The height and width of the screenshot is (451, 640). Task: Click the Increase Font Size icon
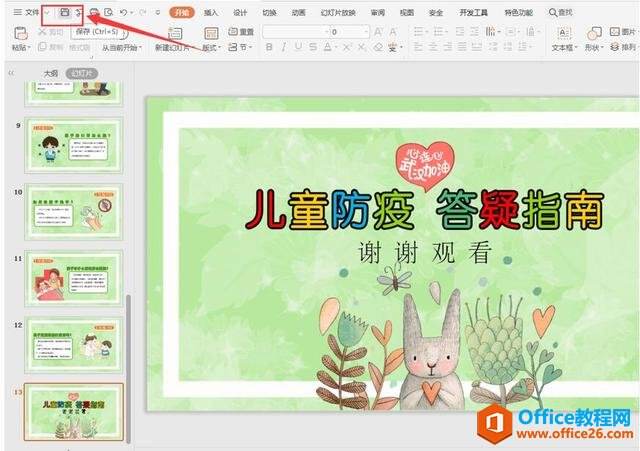pyautogui.click(x=378, y=31)
